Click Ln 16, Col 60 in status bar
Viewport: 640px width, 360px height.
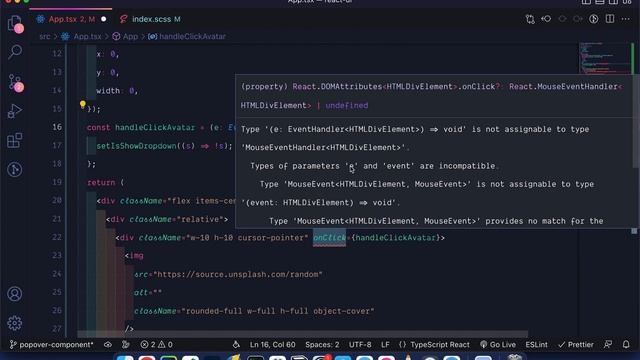pyautogui.click(x=273, y=345)
